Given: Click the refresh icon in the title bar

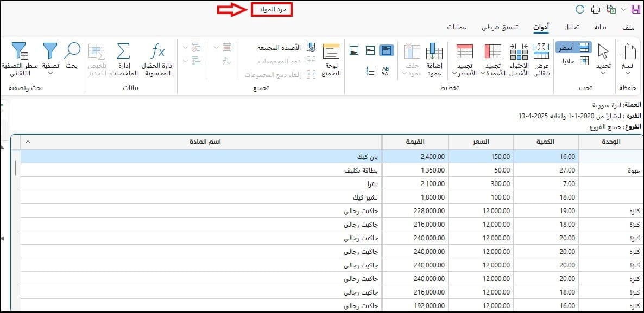Looking at the screenshot, I should [580, 9].
